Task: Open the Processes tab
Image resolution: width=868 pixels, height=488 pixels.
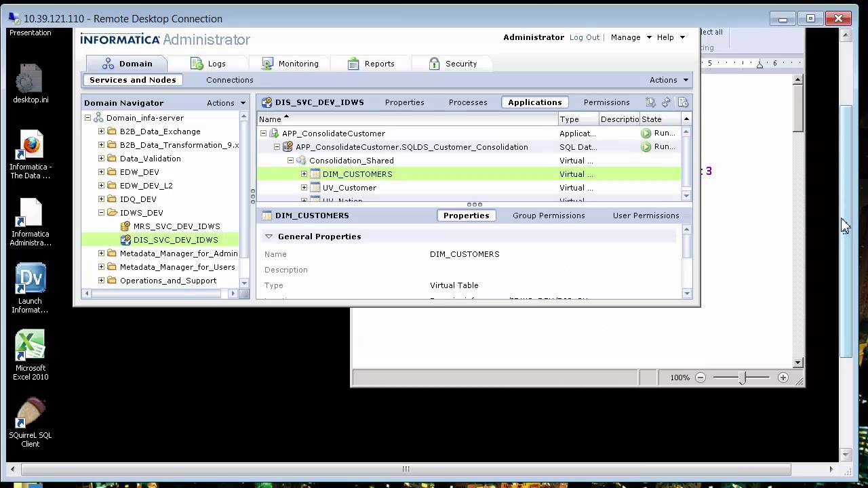Action: pyautogui.click(x=468, y=102)
